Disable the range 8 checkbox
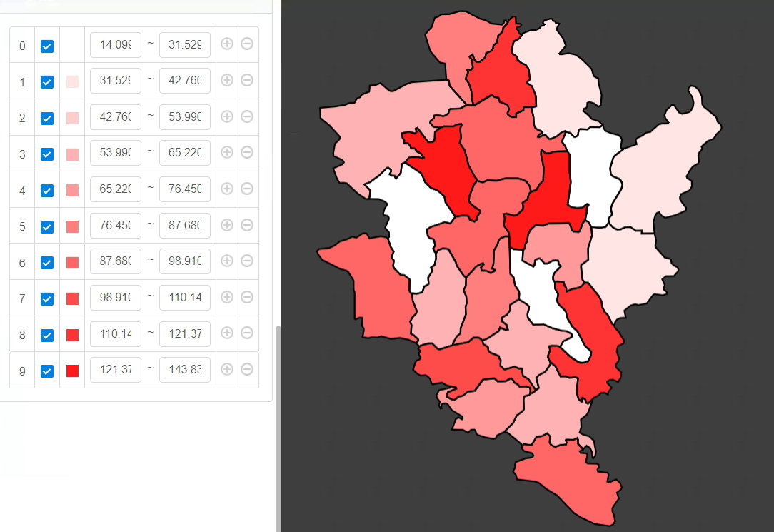This screenshot has height=532, width=774. click(x=47, y=335)
